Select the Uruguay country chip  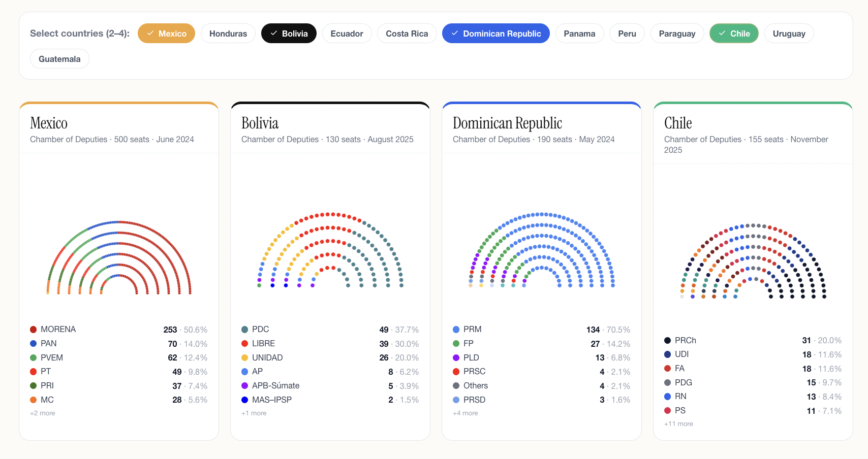point(789,34)
